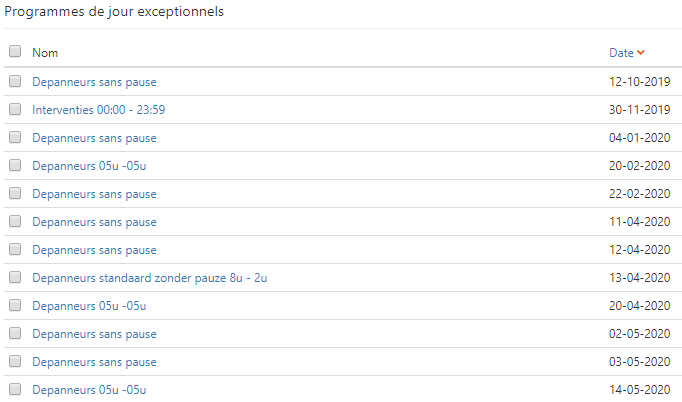Viewport: 682px width, 402px height.
Task: Check the row dated 20-02-2020
Action: (x=15, y=165)
